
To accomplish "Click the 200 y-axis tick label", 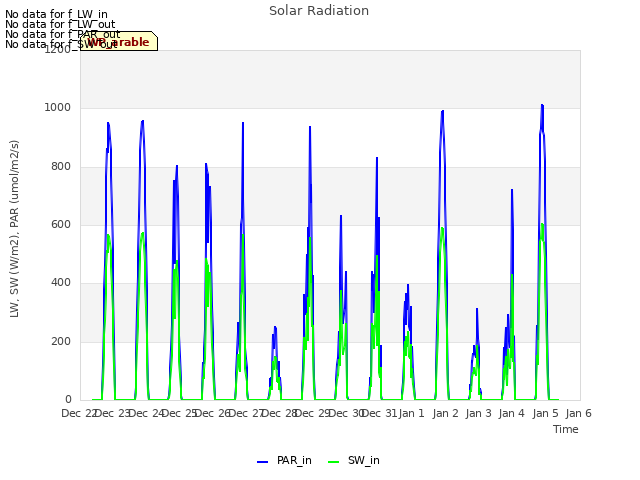I will (61, 342).
